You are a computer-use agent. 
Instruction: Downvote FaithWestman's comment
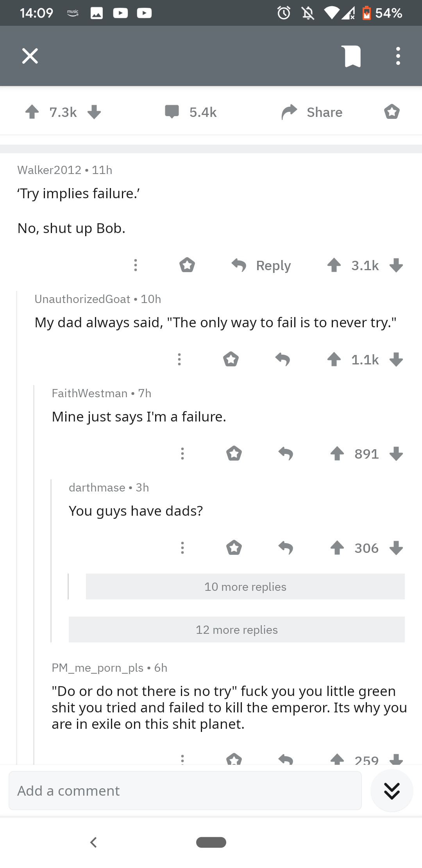click(397, 454)
